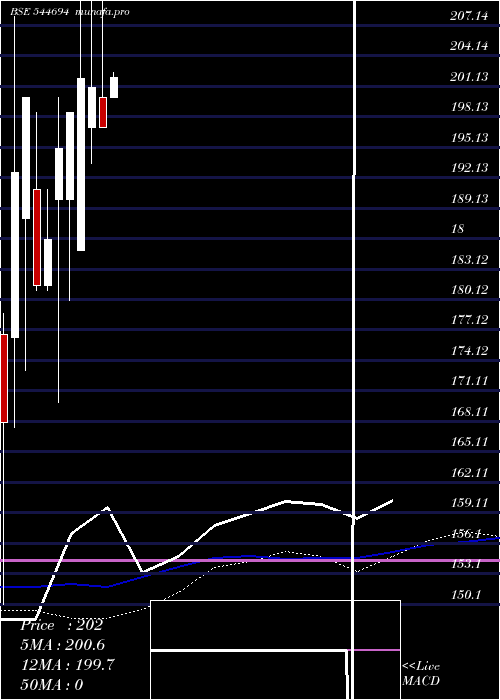Screen dimensions: 500x700
Task: Select the 177.12 price axis label
Action: [x=469, y=320]
